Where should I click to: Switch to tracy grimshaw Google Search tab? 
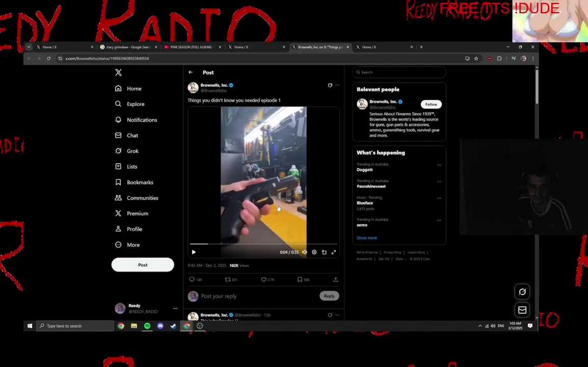click(128, 47)
